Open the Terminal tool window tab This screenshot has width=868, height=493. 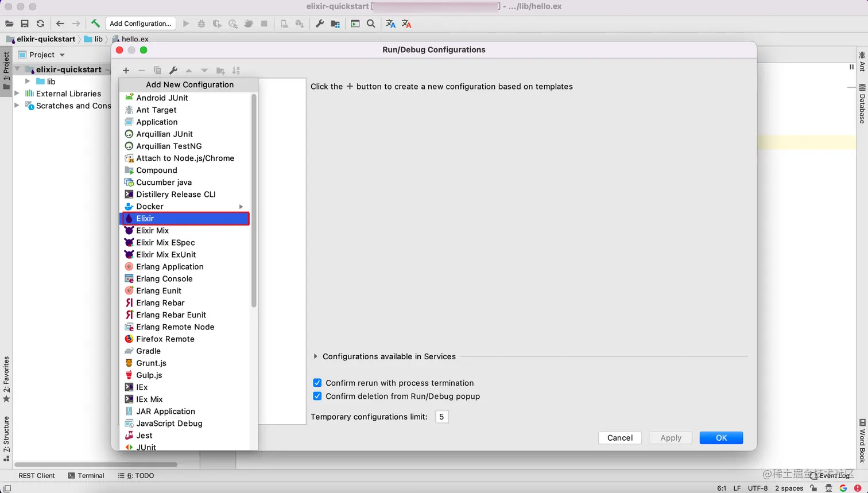86,475
